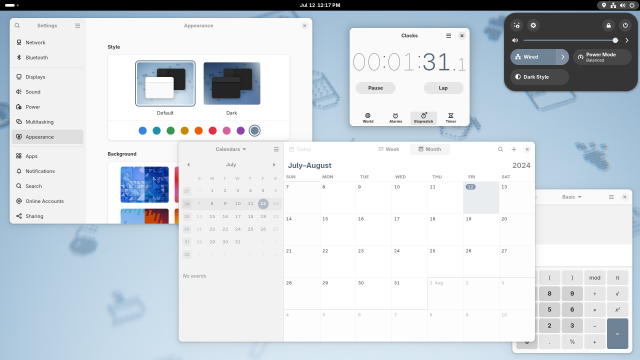
Task: Search events in Calendar
Action: 500,149
